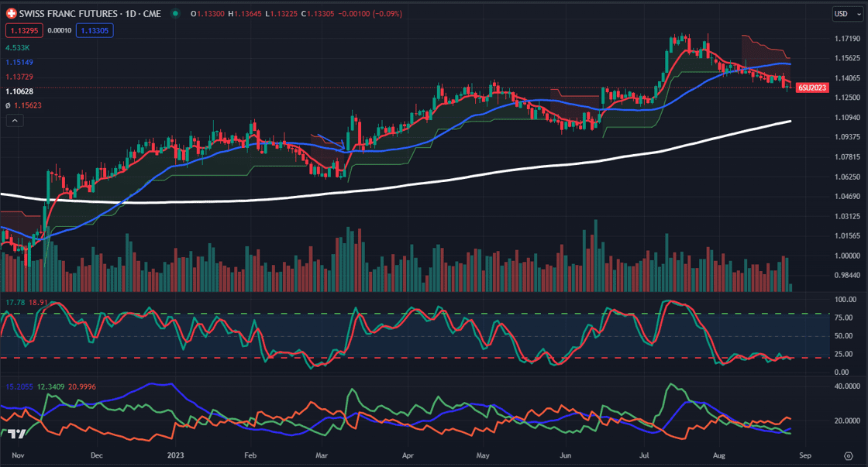Click the stochastic value 18.91
This screenshot has width=868, height=467.
pos(38,302)
